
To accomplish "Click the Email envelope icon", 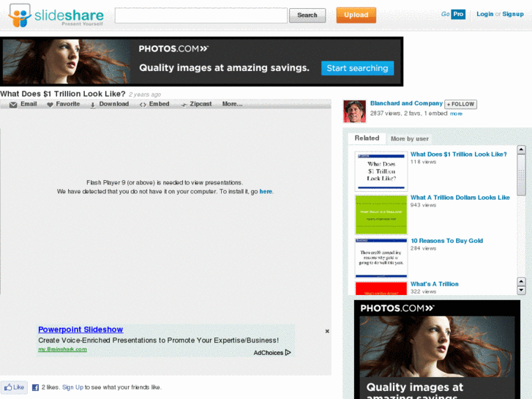I will click(x=13, y=105).
